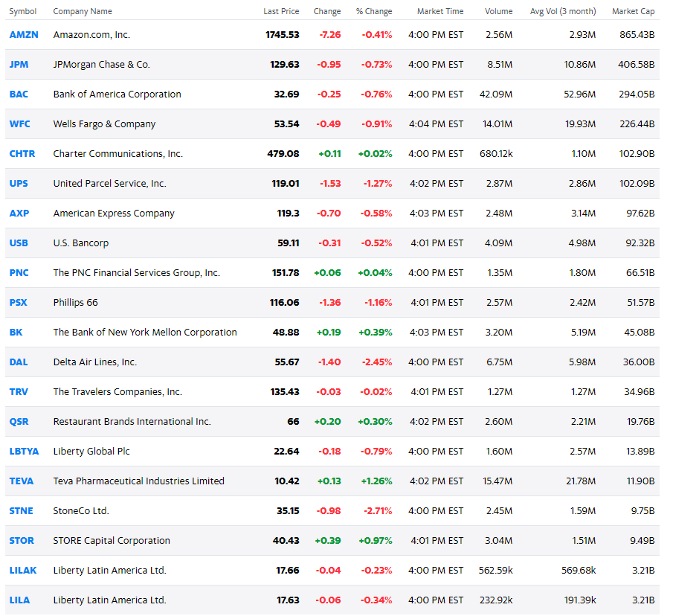Click Wells Fargo market time 4:04 PM EST
The height and width of the screenshot is (616, 673).
[x=436, y=124]
